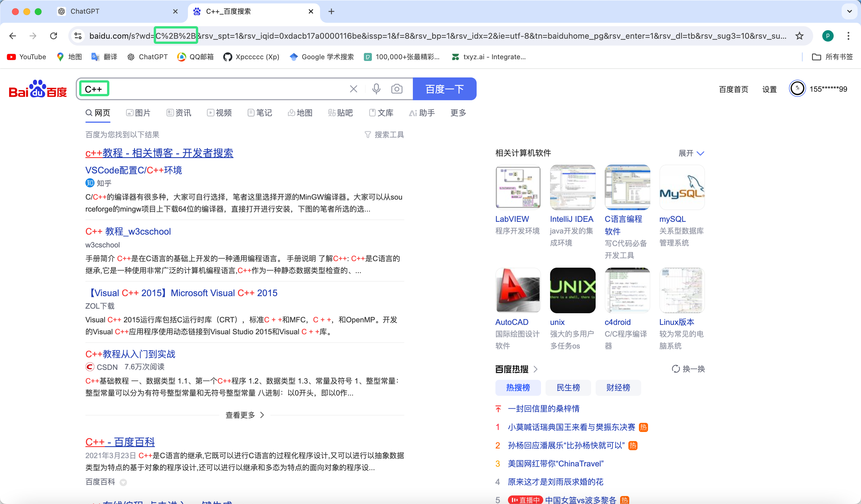Open account 155******99 profile
The image size is (861, 504).
[819, 89]
